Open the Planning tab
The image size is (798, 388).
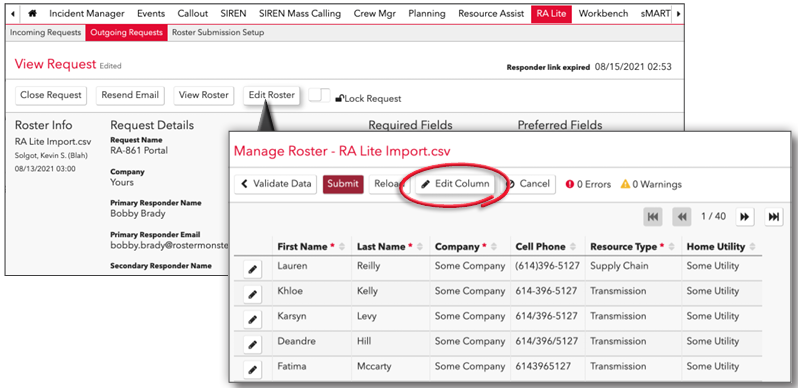tap(426, 14)
